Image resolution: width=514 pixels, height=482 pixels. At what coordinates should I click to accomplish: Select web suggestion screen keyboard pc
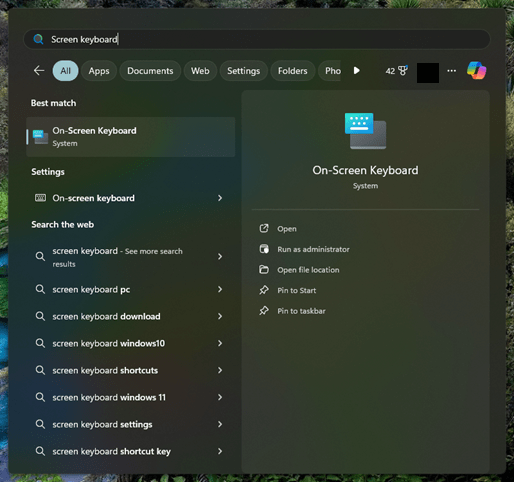tap(131, 289)
